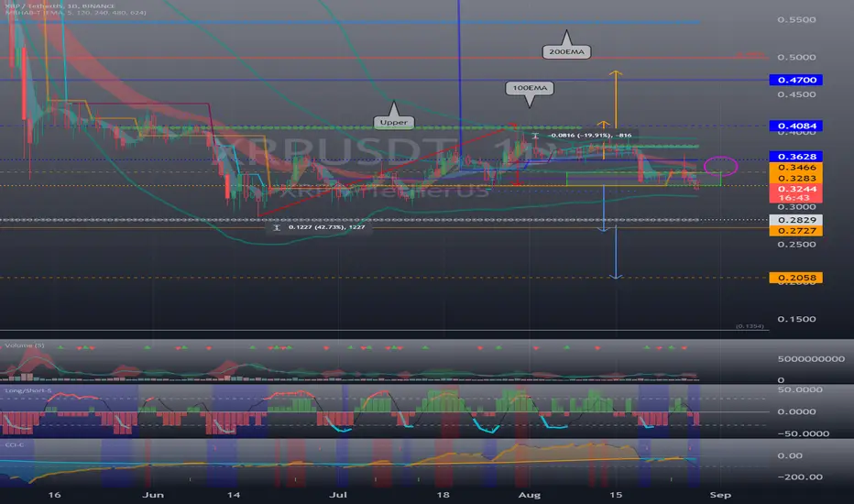The width and height of the screenshot is (854, 504).
Task: Click the 5000000000 volume axis value
Action: (811, 359)
